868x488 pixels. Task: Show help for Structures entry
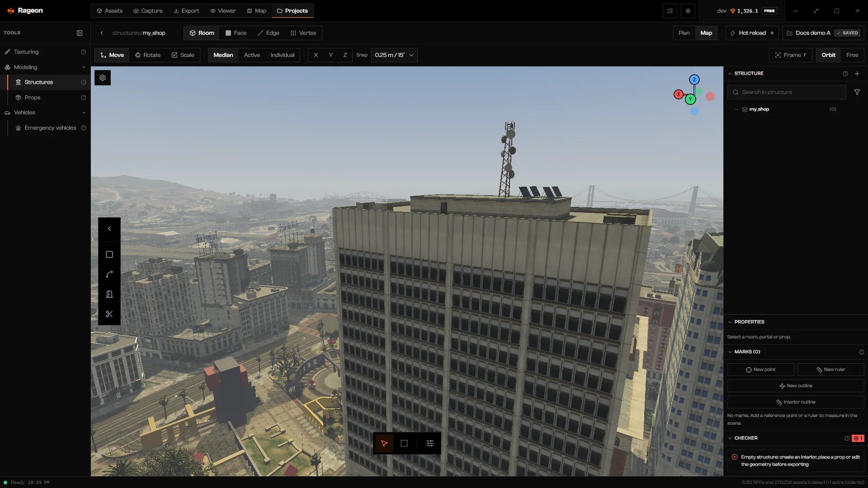[84, 82]
